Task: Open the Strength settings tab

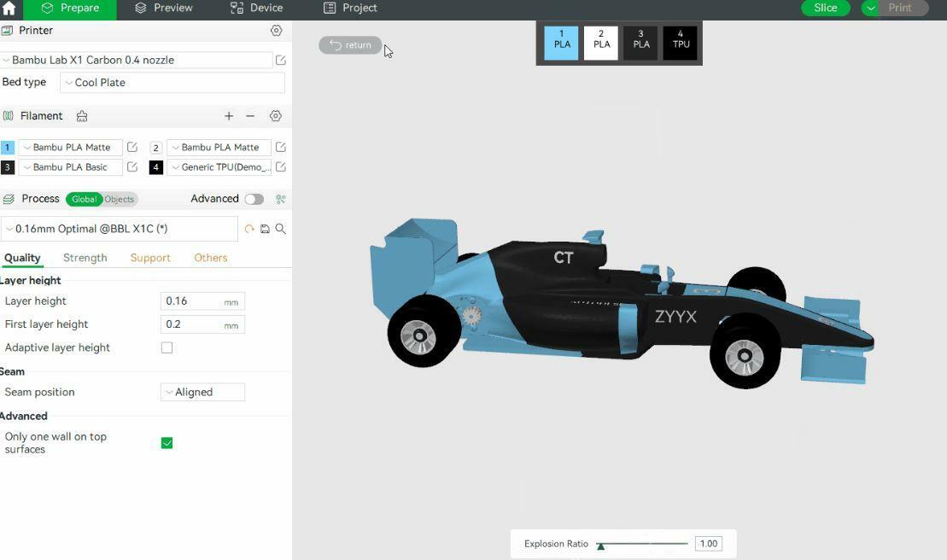Action: [85, 258]
